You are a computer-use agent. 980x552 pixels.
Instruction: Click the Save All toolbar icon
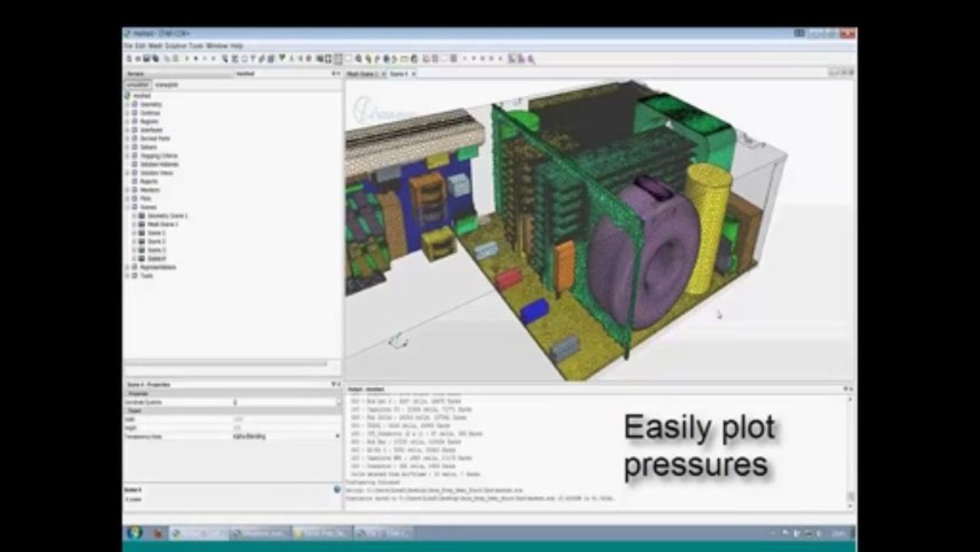pos(154,58)
